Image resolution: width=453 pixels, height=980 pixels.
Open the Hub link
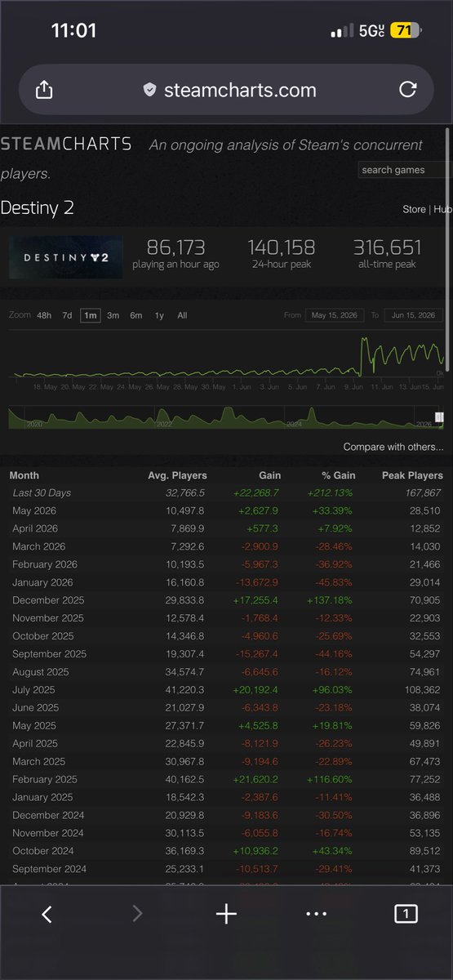click(442, 209)
